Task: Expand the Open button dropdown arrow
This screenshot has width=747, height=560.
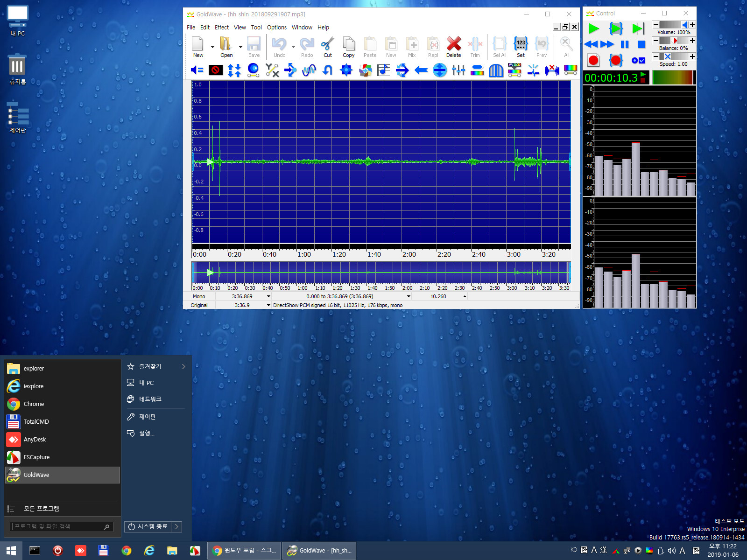Action: [x=240, y=47]
